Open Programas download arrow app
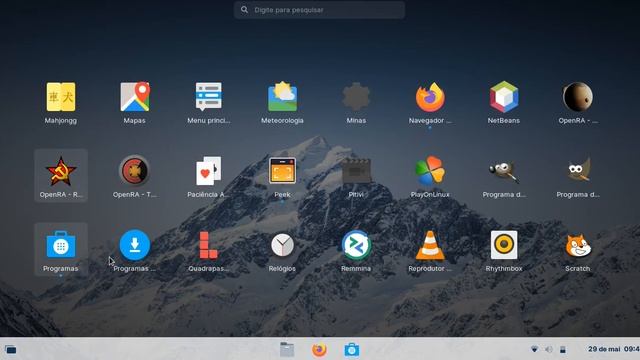The height and width of the screenshot is (360, 640). 135,245
